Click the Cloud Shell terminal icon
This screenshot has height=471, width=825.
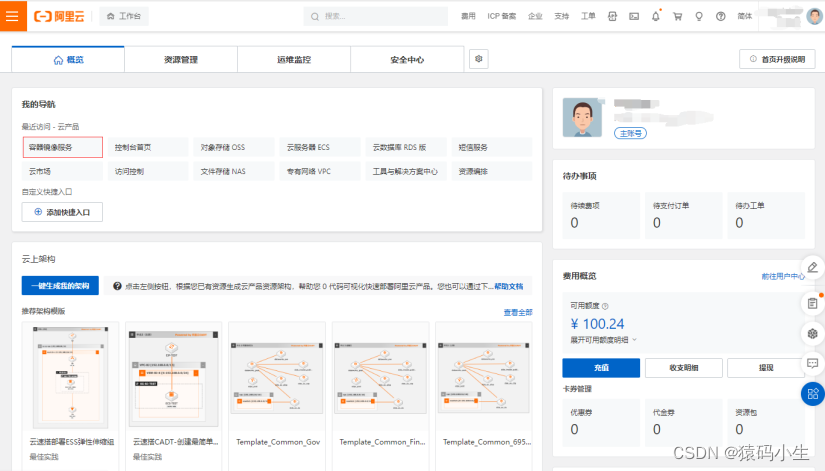tap(634, 16)
